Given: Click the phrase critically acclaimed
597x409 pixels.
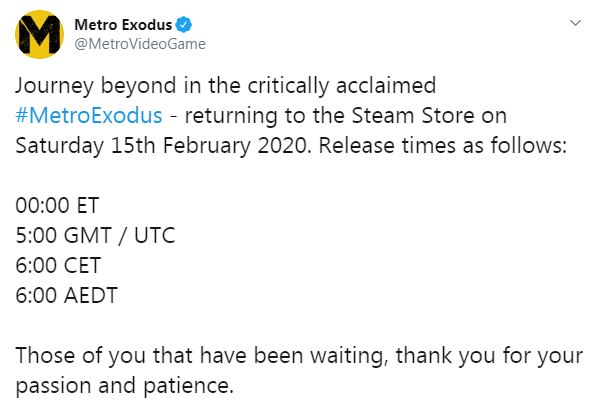Looking at the screenshot, I should [342, 86].
